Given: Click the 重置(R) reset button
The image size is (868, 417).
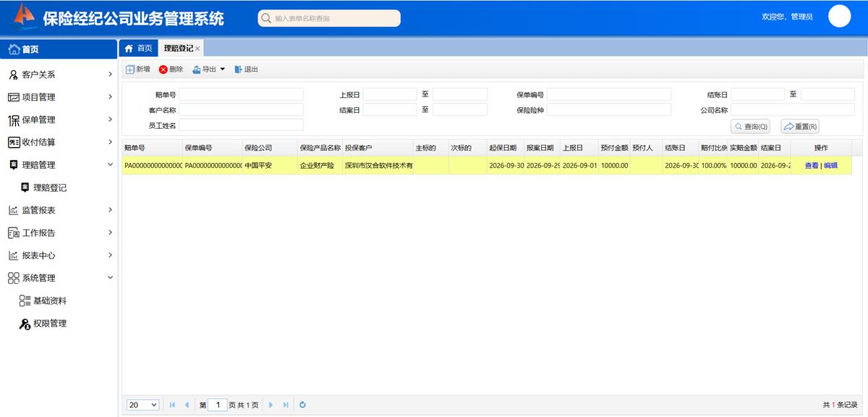Looking at the screenshot, I should (800, 127).
